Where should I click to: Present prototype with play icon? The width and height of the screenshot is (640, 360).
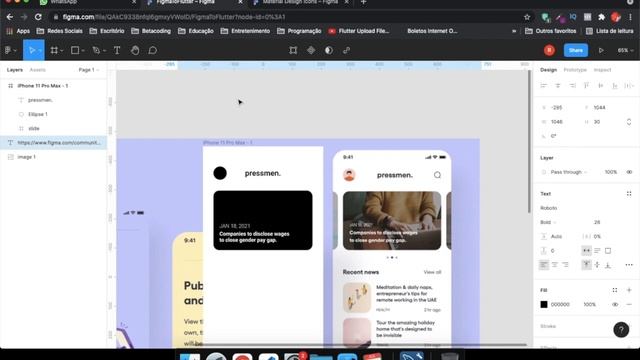[601, 50]
